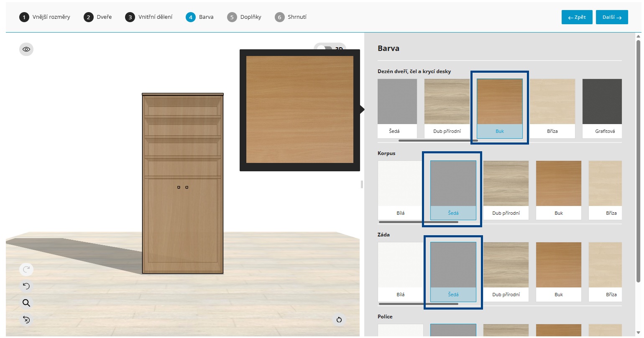The width and height of the screenshot is (644, 338).
Task: Toggle the eye visibility icon
Action: coord(26,49)
